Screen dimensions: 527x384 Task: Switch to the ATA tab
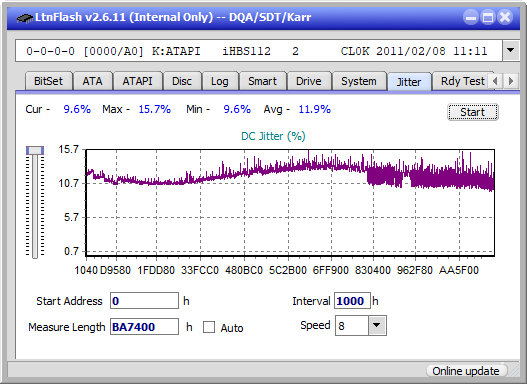pos(92,81)
